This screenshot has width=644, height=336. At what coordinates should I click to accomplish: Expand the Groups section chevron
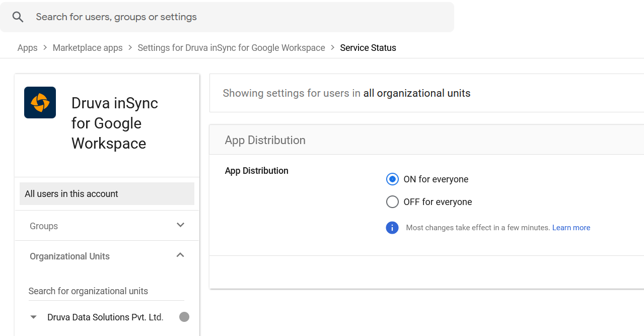tap(180, 225)
